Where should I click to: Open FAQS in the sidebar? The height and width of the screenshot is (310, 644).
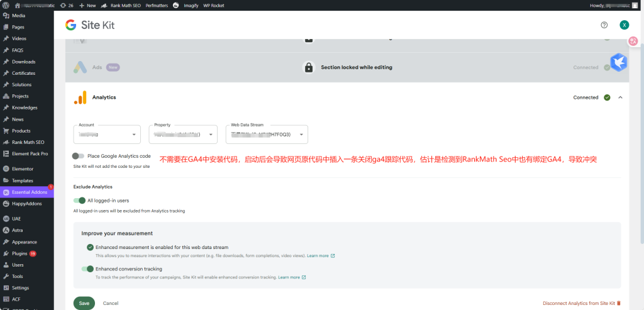(x=26, y=50)
